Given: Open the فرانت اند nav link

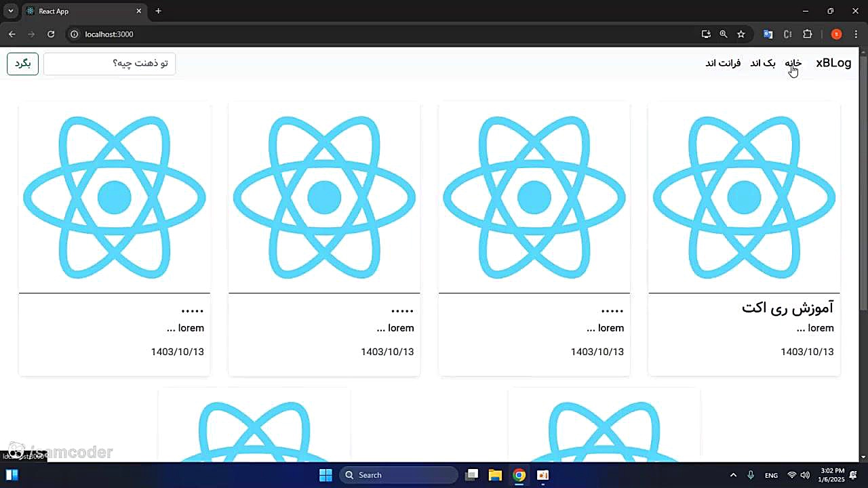Looking at the screenshot, I should coord(723,63).
